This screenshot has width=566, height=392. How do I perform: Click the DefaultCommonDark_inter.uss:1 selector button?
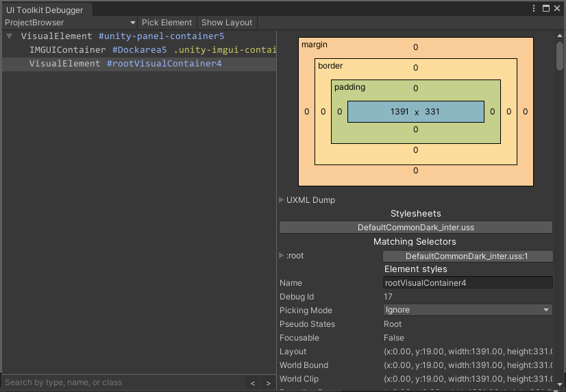point(467,256)
